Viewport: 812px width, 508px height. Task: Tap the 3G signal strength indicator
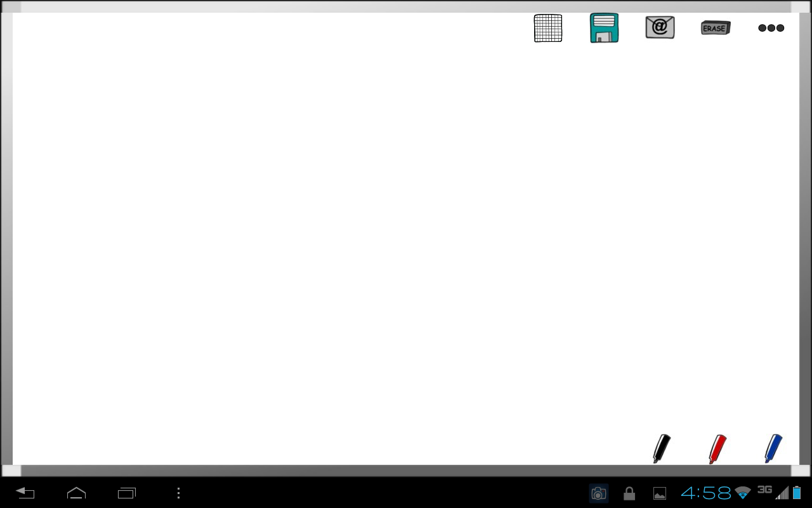tap(773, 492)
